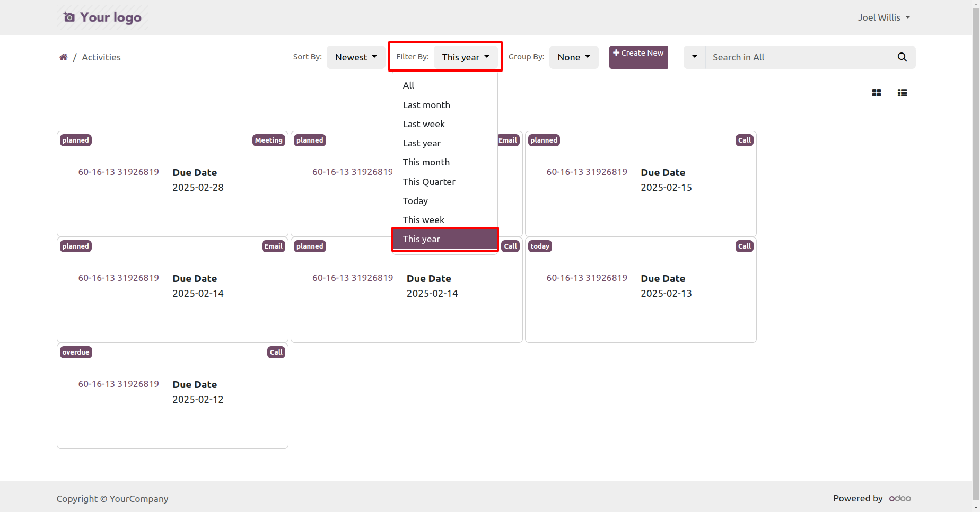Open the today activity due 2025-02-13
Viewport: 980px width, 512px height.
pos(641,290)
